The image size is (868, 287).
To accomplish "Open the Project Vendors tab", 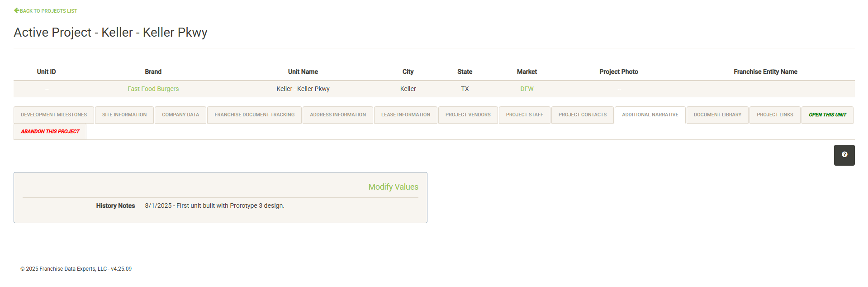I will (468, 115).
